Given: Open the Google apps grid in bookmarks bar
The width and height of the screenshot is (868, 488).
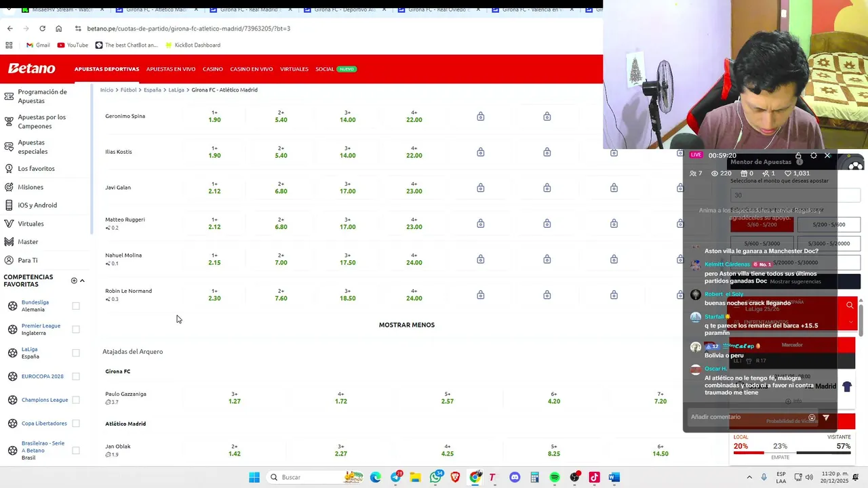Looking at the screenshot, I should [9, 45].
